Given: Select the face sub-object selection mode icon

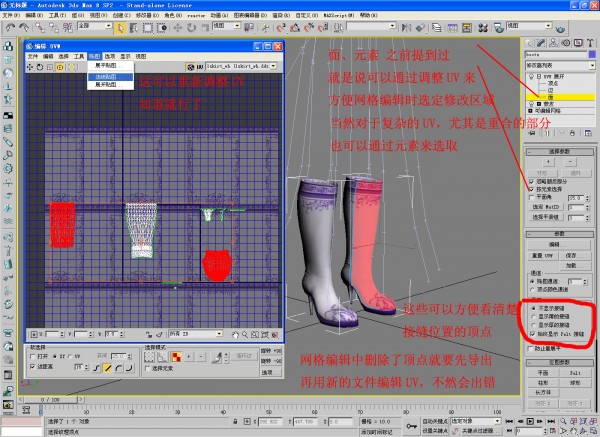Looking at the screenshot, I should [175, 356].
